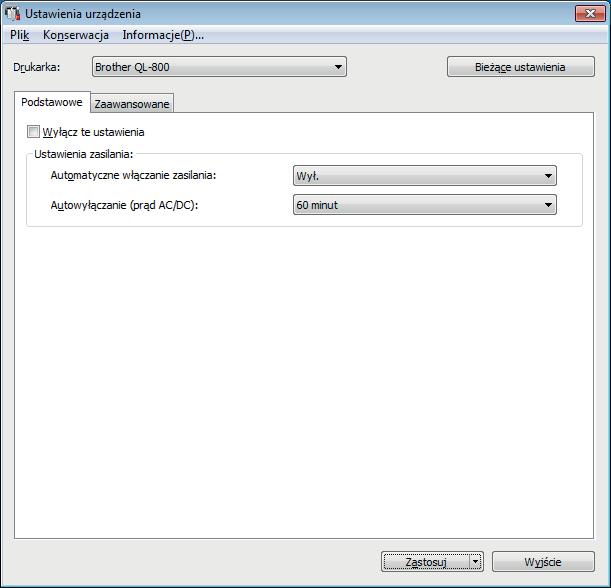Close the Ustawienia urządzenia window
This screenshot has height=588, width=611.
click(x=590, y=14)
